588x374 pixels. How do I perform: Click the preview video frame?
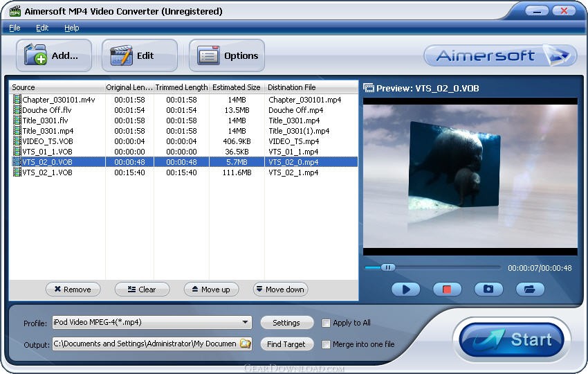pyautogui.click(x=470, y=177)
